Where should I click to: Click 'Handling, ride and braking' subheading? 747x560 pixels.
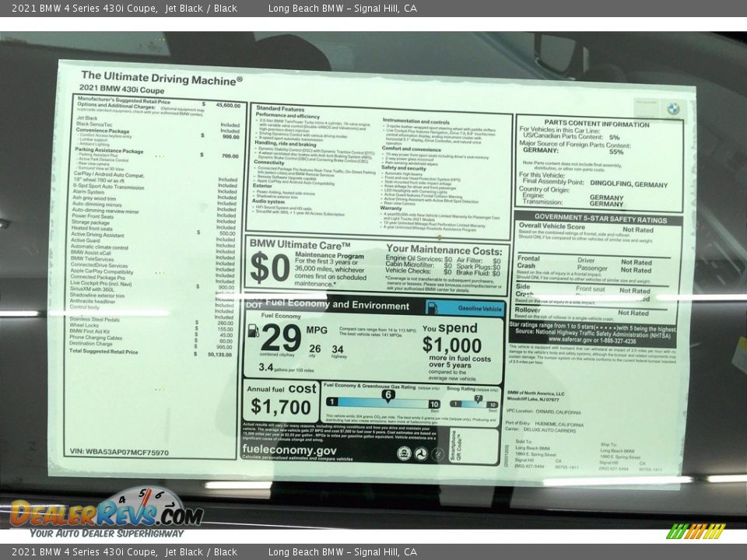pyautogui.click(x=286, y=143)
